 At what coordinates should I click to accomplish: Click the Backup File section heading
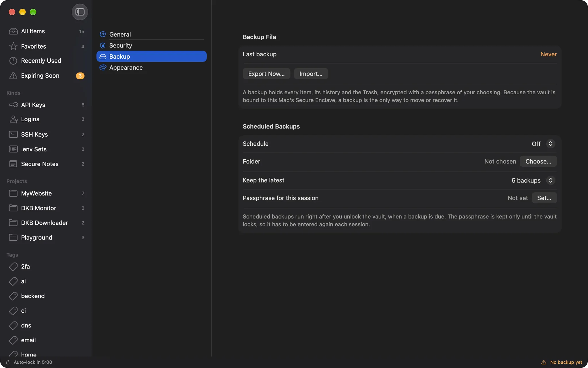tap(259, 37)
